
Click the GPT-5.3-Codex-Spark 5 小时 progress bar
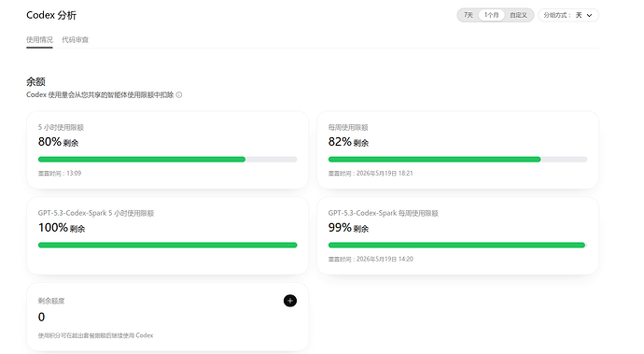(x=168, y=245)
